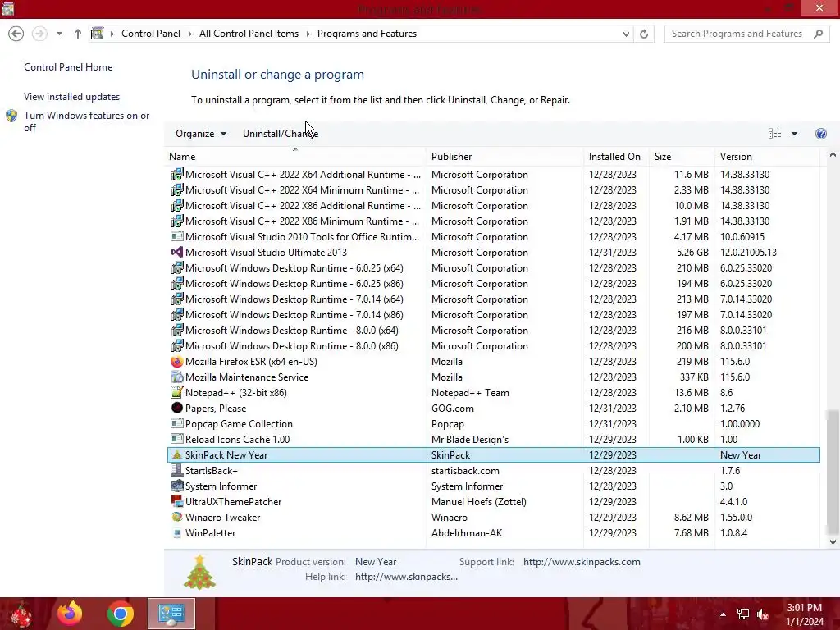The width and height of the screenshot is (840, 630).
Task: Go up one level with Up arrow
Action: pos(78,34)
